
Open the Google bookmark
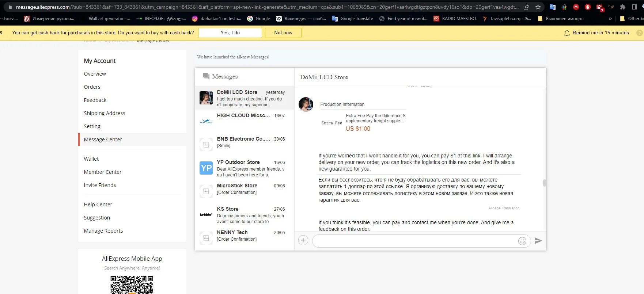point(258,19)
